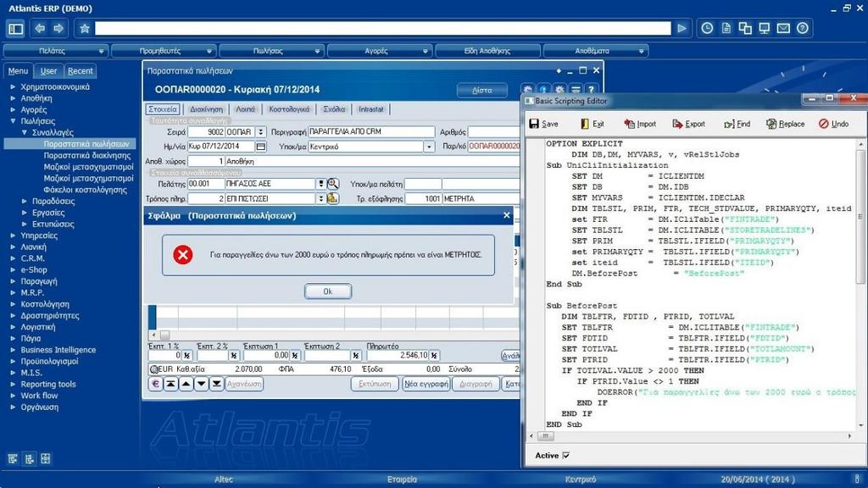This screenshot has width=868, height=488.
Task: Click the monitor screen icon
Action: pos(765,28)
